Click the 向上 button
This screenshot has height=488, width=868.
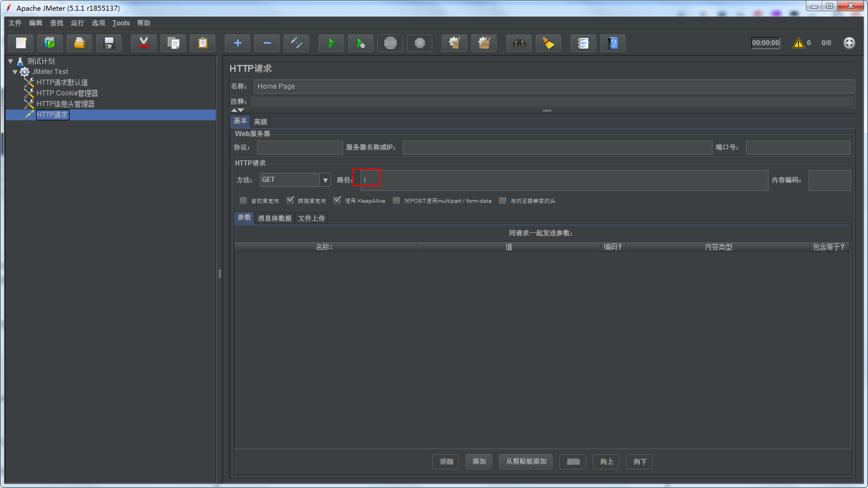pos(606,461)
